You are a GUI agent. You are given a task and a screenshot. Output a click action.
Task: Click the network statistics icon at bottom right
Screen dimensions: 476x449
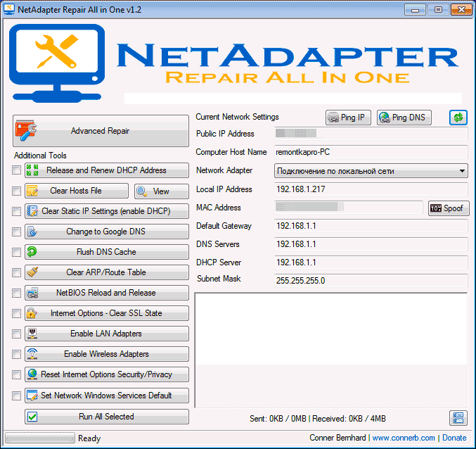[458, 417]
